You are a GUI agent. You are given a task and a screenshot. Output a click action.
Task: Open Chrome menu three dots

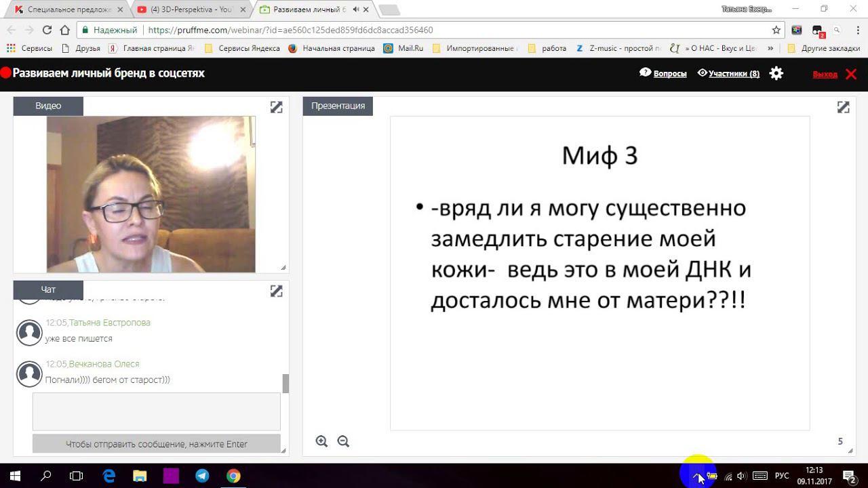point(856,30)
